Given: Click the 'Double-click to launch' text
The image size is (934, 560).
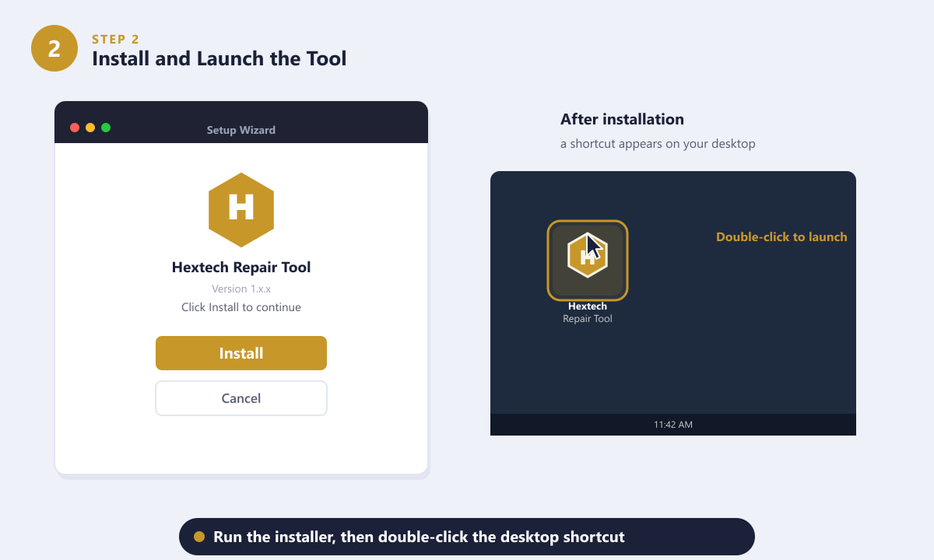Looking at the screenshot, I should pyautogui.click(x=781, y=237).
